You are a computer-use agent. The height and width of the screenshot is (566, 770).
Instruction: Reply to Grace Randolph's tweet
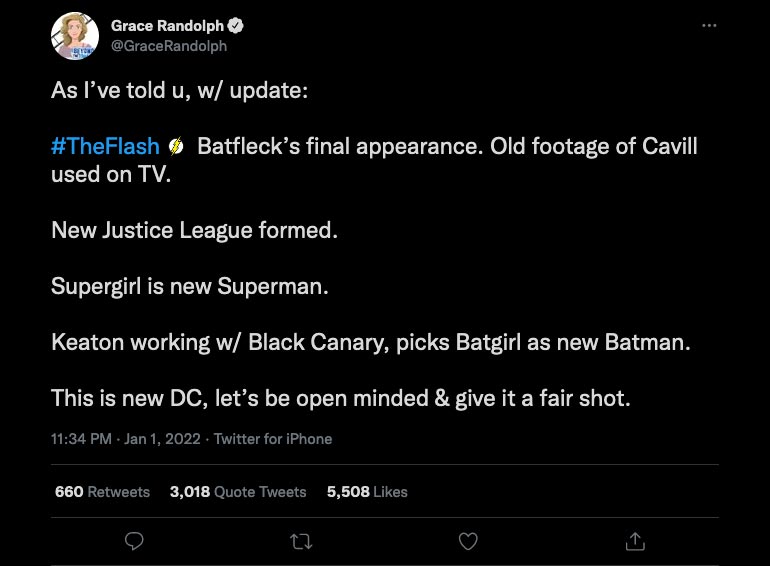pos(135,541)
